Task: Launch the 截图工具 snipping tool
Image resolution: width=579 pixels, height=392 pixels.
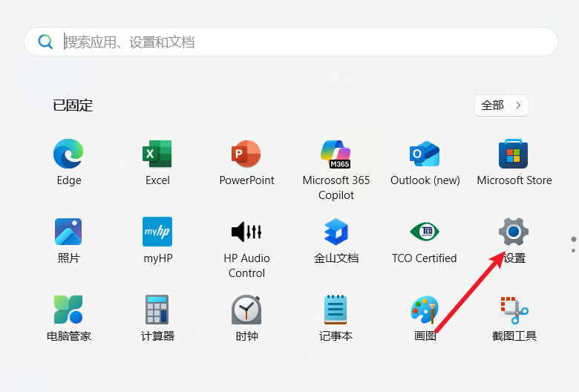Action: tap(514, 310)
